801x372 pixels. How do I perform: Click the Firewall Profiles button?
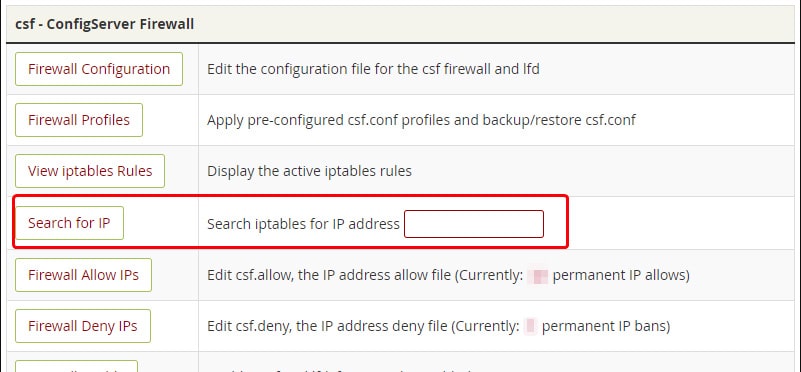pyautogui.click(x=79, y=120)
